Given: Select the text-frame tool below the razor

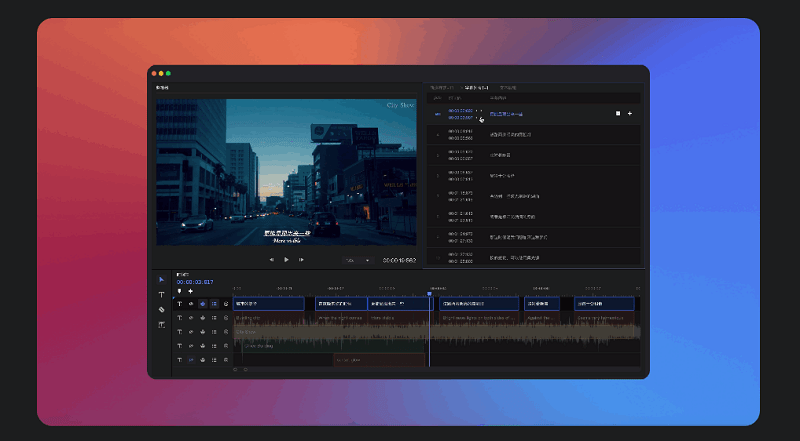Looking at the screenshot, I should 162,325.
